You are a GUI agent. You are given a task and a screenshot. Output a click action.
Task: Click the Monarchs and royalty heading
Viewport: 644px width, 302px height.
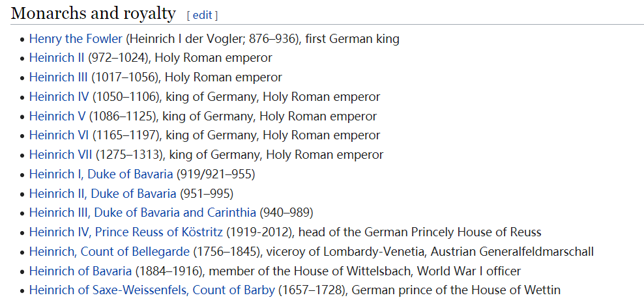point(93,14)
